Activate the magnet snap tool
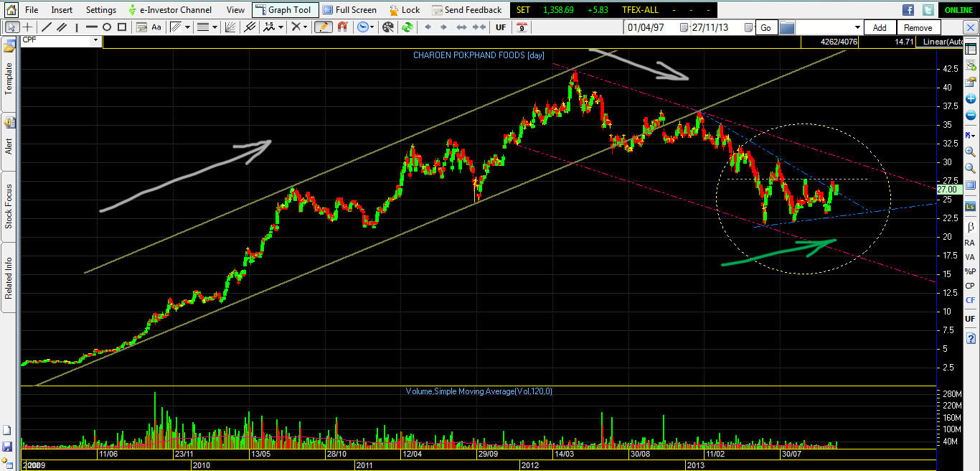 [x=342, y=27]
